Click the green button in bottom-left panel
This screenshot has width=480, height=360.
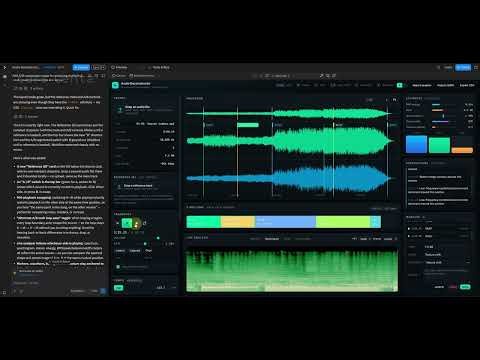118,288
